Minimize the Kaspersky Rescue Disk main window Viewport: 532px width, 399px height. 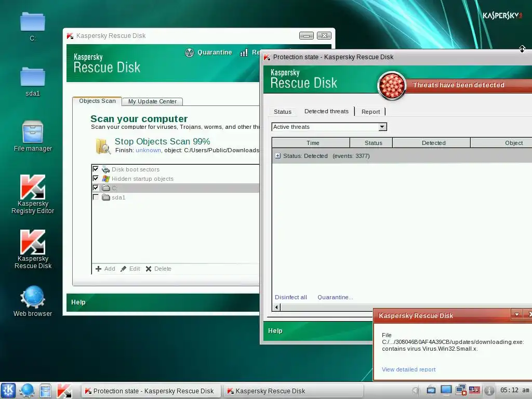click(307, 36)
